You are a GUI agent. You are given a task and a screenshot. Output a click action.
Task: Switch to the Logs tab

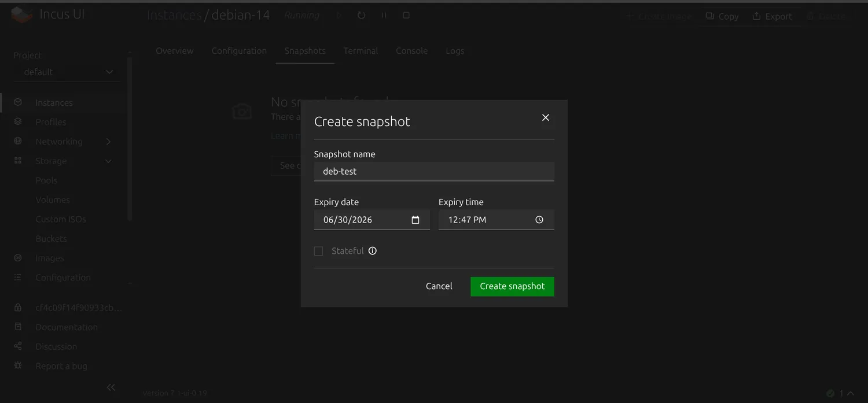455,51
